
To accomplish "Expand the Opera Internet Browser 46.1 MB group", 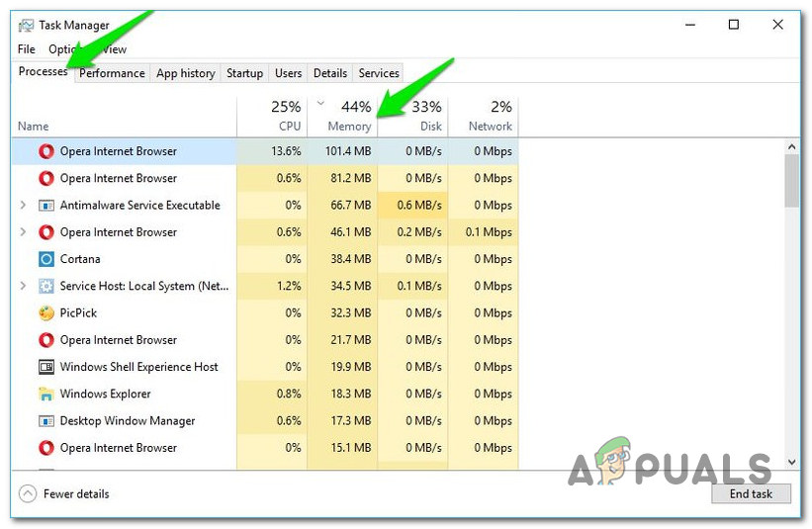I will point(23,232).
